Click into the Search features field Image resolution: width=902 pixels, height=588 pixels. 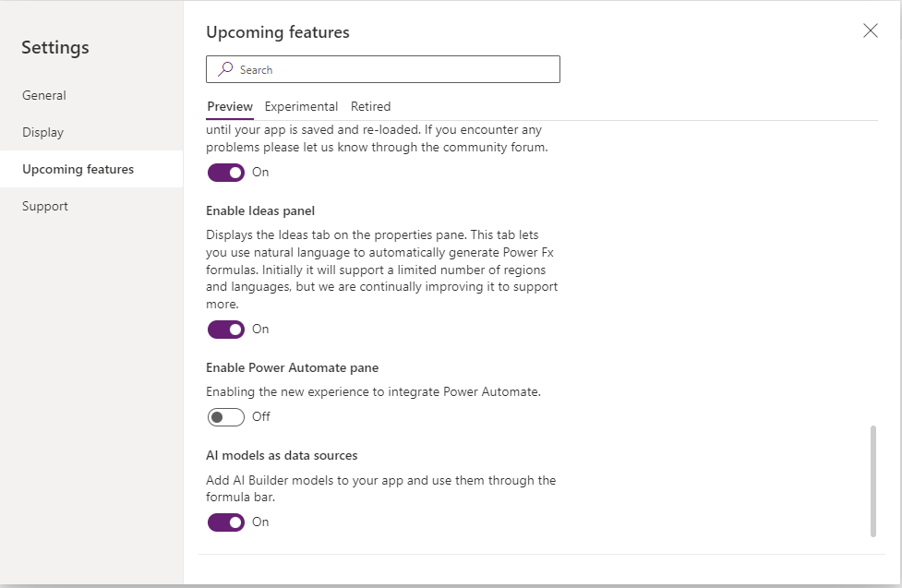point(383,69)
